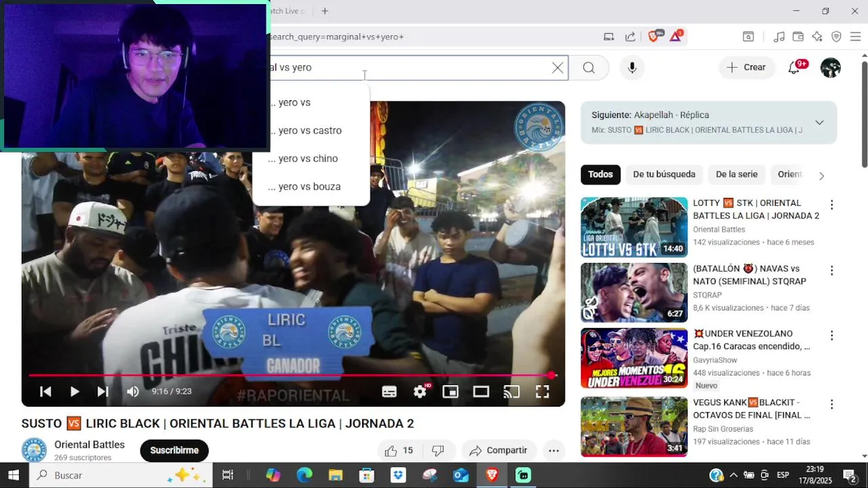Open Dropbox from the taskbar
The width and height of the screenshot is (868, 488).
(398, 475)
